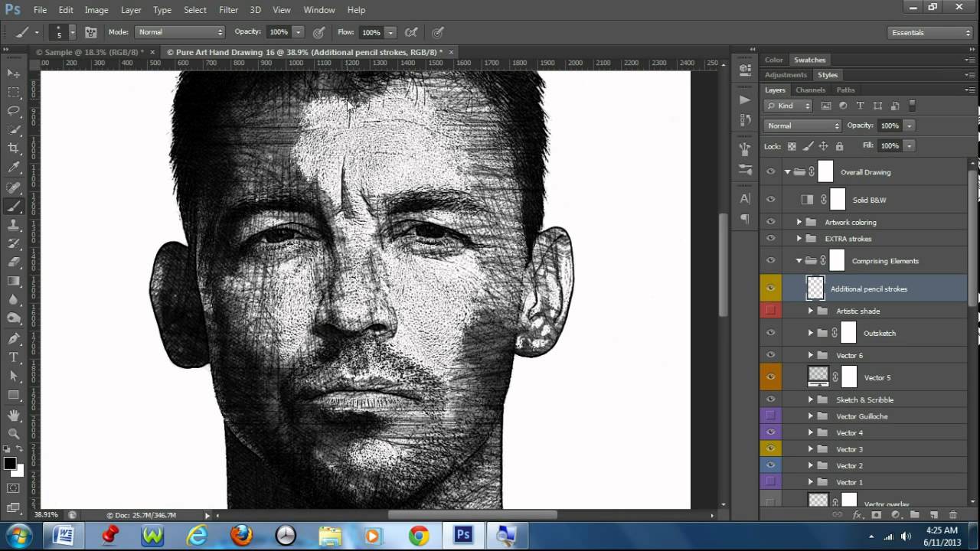Expand the Artwork coloring group
Image resolution: width=980 pixels, height=551 pixels.
[799, 222]
